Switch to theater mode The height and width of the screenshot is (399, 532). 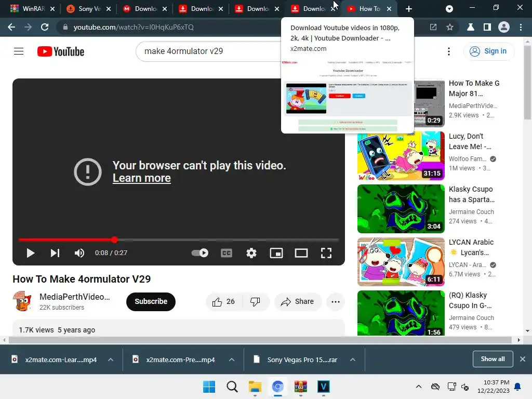point(301,253)
